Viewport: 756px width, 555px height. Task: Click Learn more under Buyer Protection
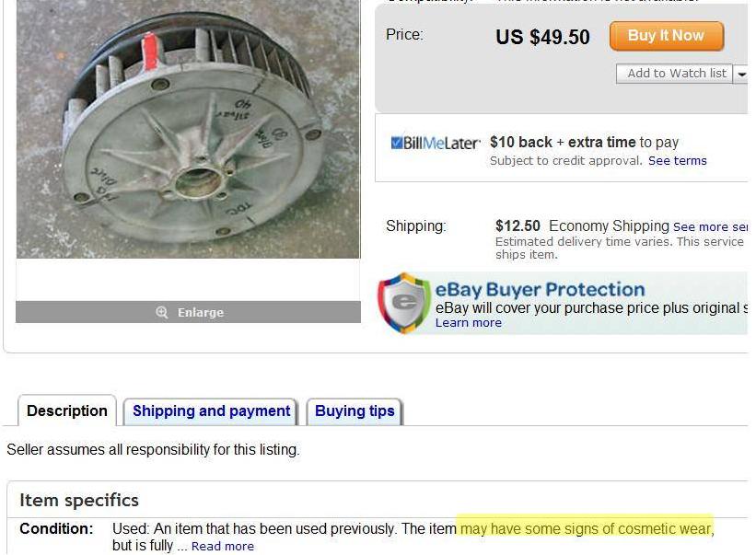coord(468,323)
